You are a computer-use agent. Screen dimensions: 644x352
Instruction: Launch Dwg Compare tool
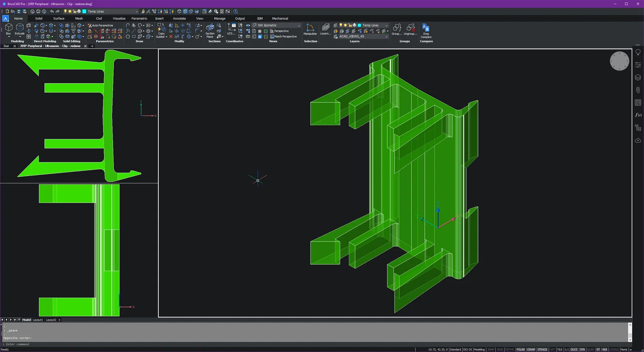(x=426, y=30)
